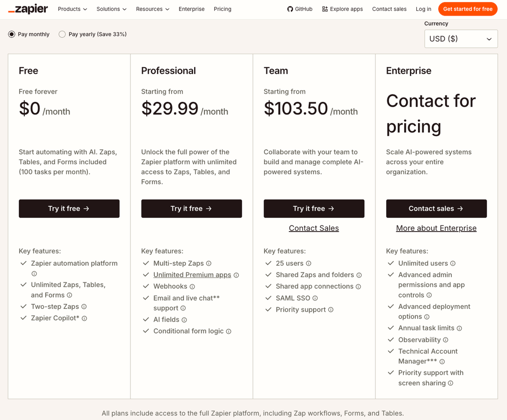Viewport: 507px width, 420px height.
Task: Open Contact Sales link under Team plan
Action: tap(314, 228)
